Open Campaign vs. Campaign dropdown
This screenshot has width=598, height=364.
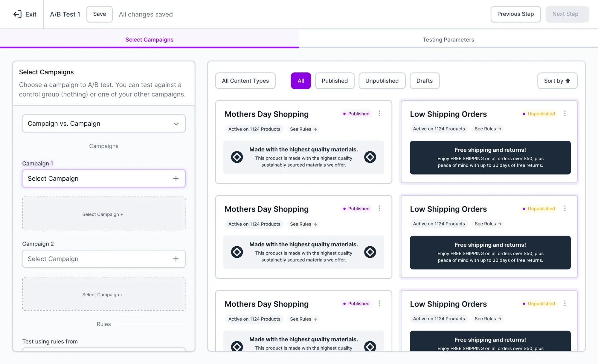click(104, 124)
